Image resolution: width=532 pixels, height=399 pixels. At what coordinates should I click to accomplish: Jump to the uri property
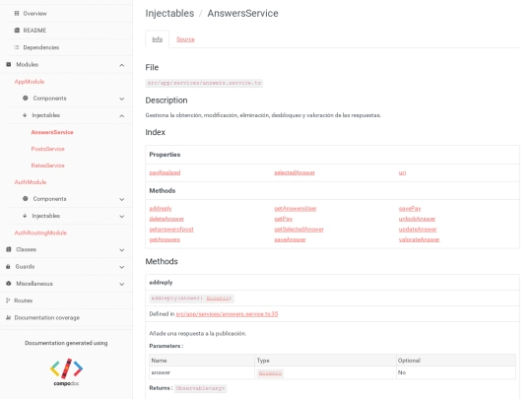(x=402, y=172)
